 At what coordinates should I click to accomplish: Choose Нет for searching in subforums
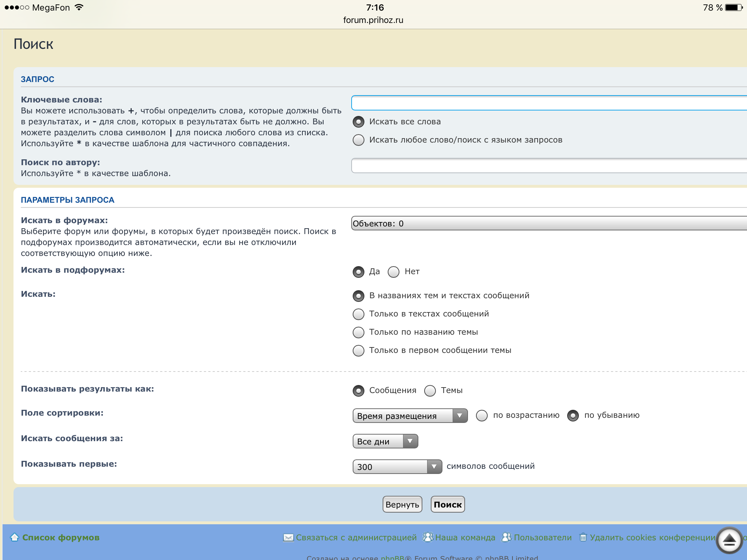(394, 272)
